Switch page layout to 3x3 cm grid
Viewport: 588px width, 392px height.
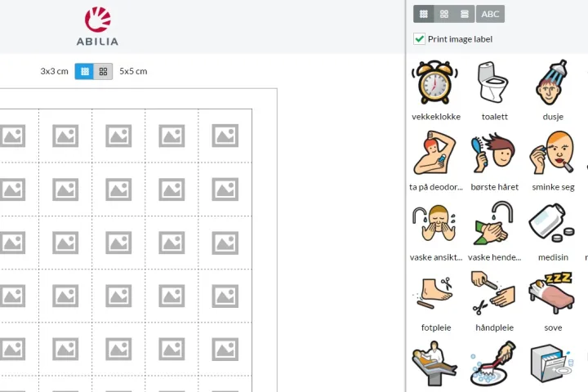click(x=84, y=71)
